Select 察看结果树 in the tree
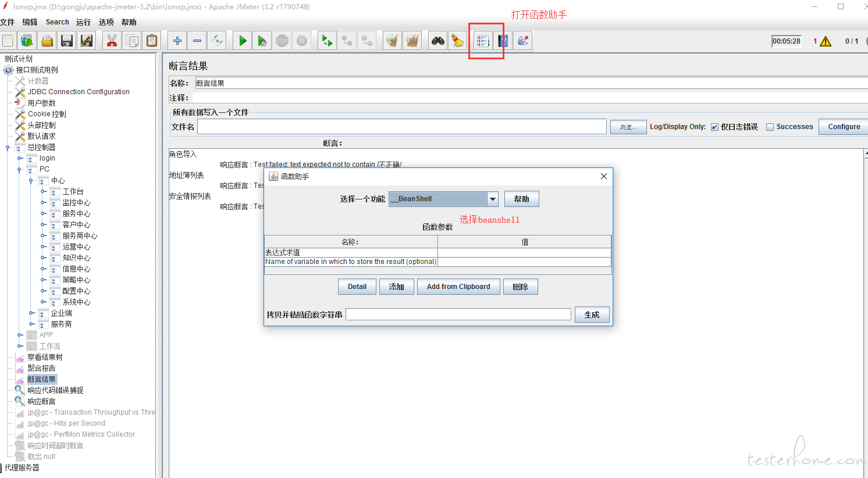Viewport: 868px width, 478px height. [x=45, y=357]
